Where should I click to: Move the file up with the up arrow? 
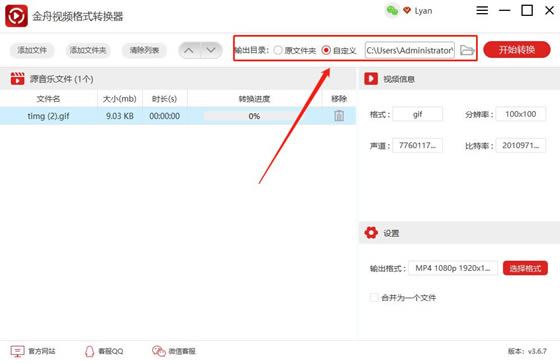pos(189,50)
